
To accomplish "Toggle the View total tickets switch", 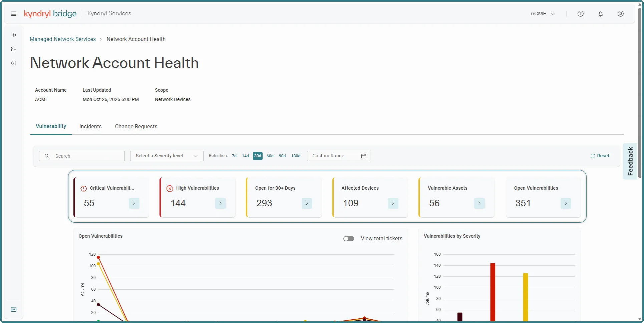I will coord(349,239).
